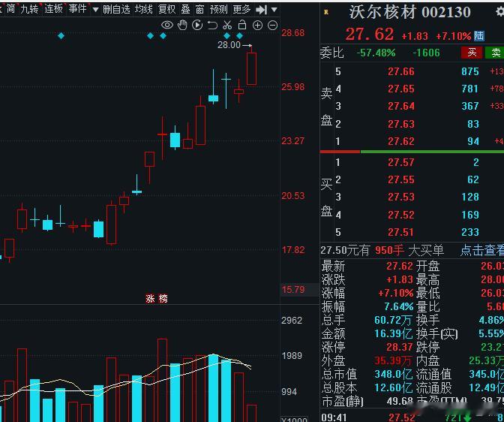Zoom in with the plus circle icon
504x422 pixels.
pos(257,25)
